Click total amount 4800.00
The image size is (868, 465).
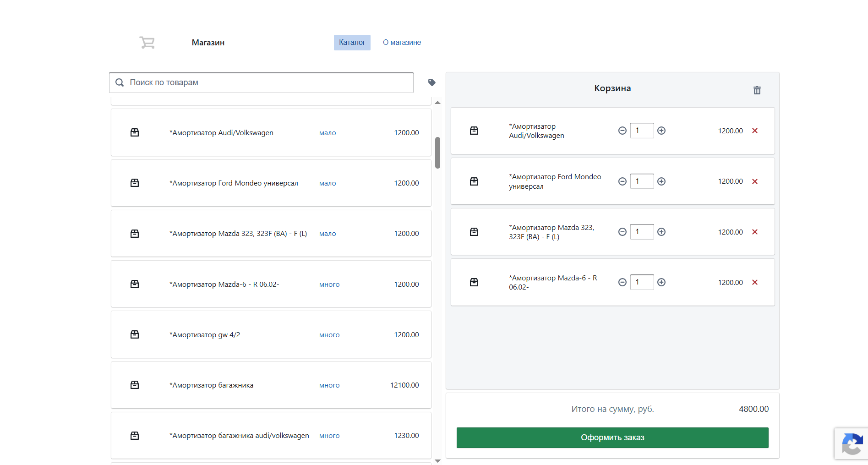[753, 409]
